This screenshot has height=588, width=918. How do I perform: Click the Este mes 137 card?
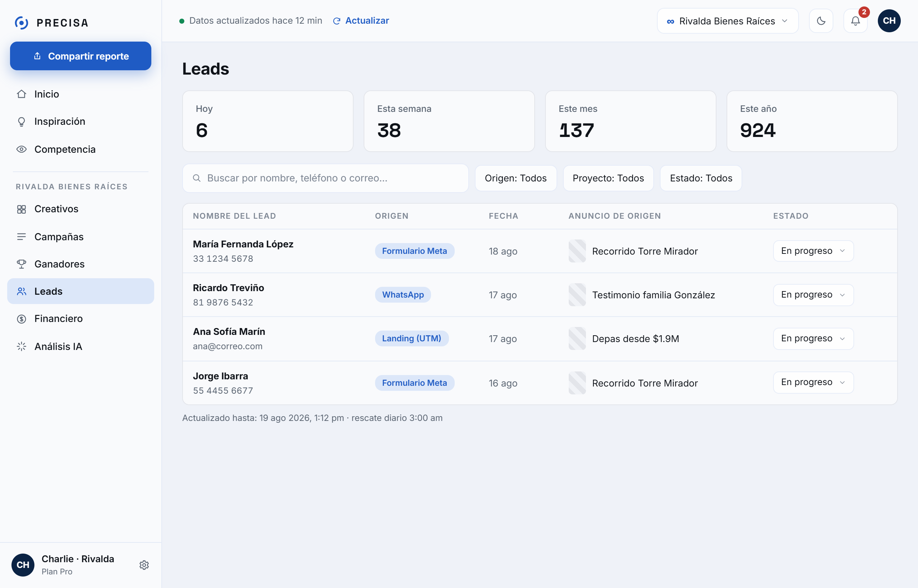click(x=630, y=122)
